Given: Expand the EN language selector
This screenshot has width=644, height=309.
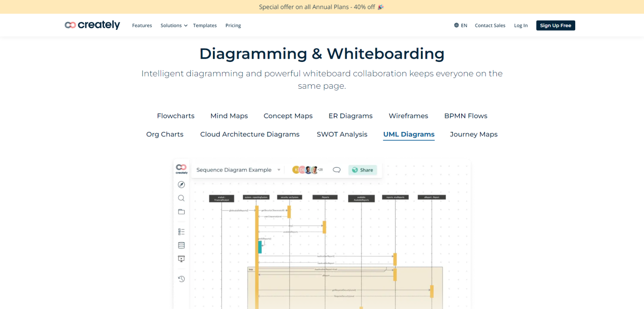Looking at the screenshot, I should tap(460, 25).
